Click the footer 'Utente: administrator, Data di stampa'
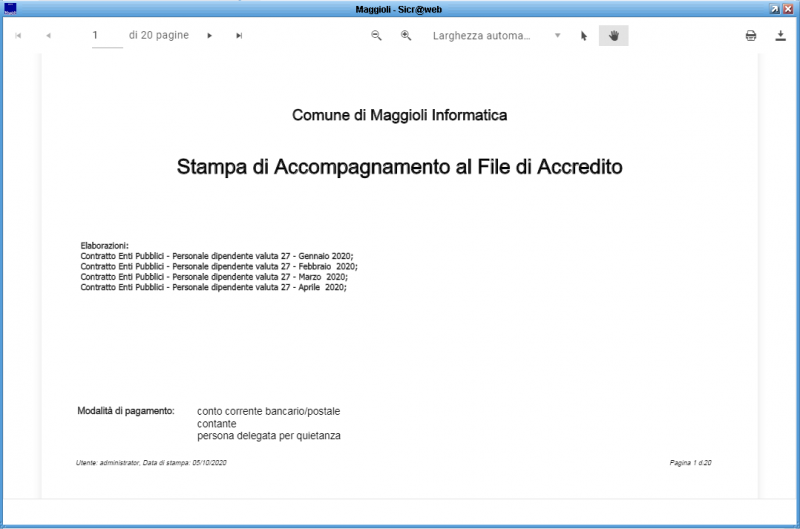 point(151,463)
